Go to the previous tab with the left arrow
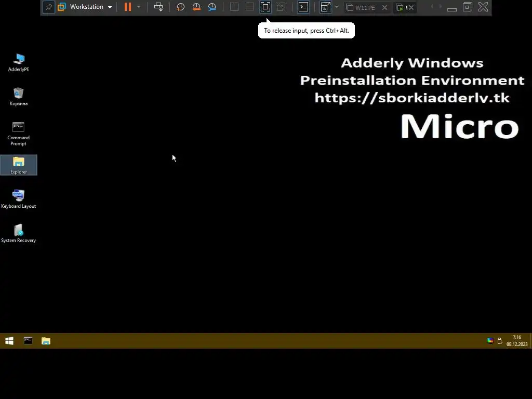Viewport: 532px width, 399px height. point(432,7)
